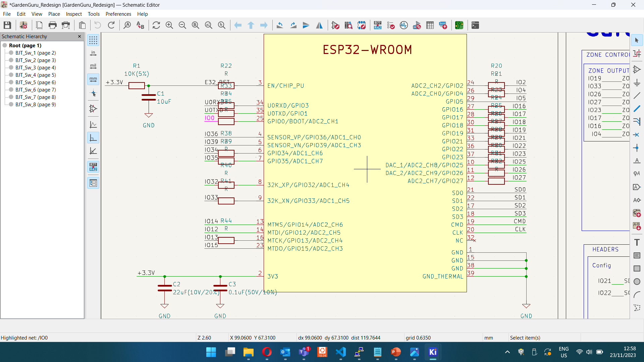Image resolution: width=644 pixels, height=362 pixels.
Task: Open the Edit menu
Action: coord(21,14)
